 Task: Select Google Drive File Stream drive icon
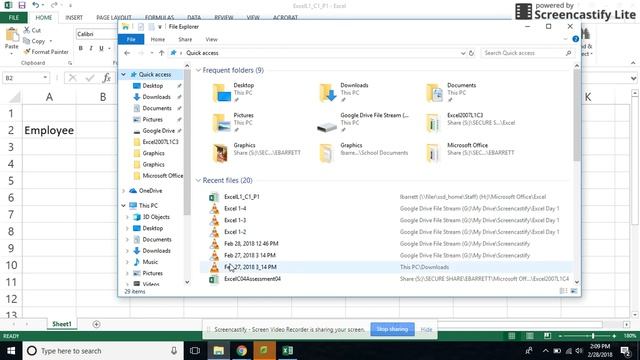pyautogui.click(x=327, y=127)
